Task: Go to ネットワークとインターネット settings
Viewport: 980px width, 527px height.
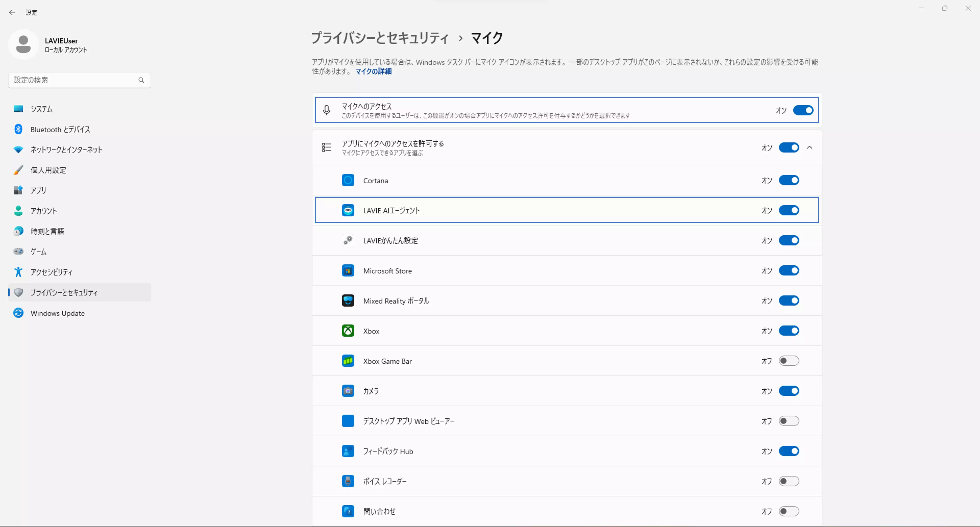Action: pos(80,149)
